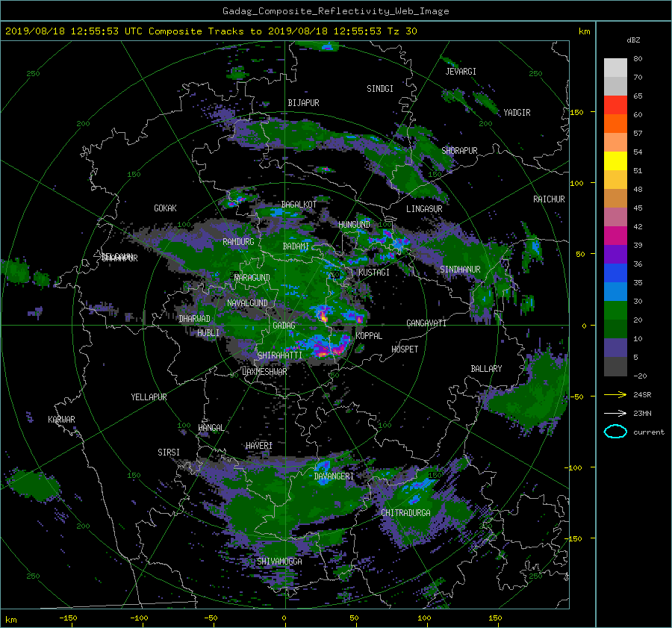Click the SHIRAHATTI city label
The height and width of the screenshot is (628, 672).
coord(280,355)
